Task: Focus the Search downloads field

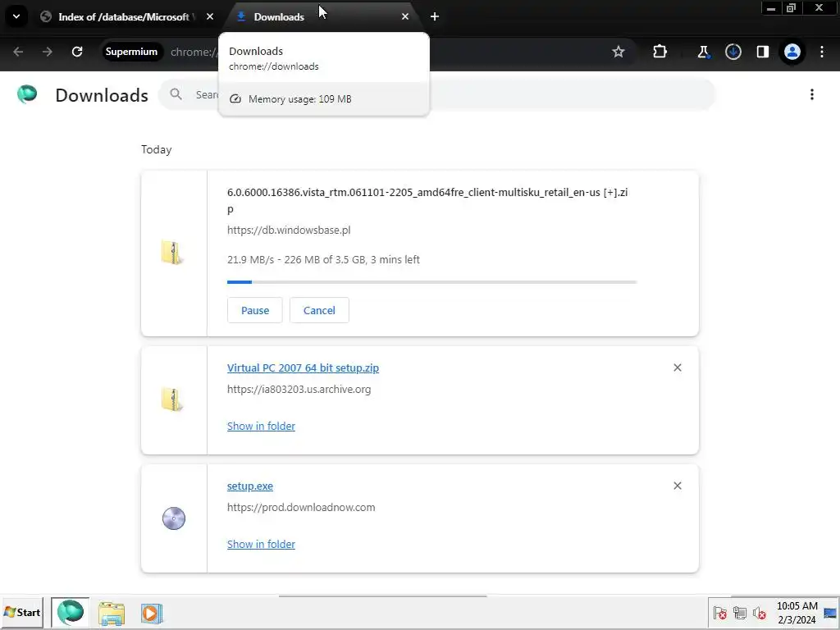Action: 436,94
